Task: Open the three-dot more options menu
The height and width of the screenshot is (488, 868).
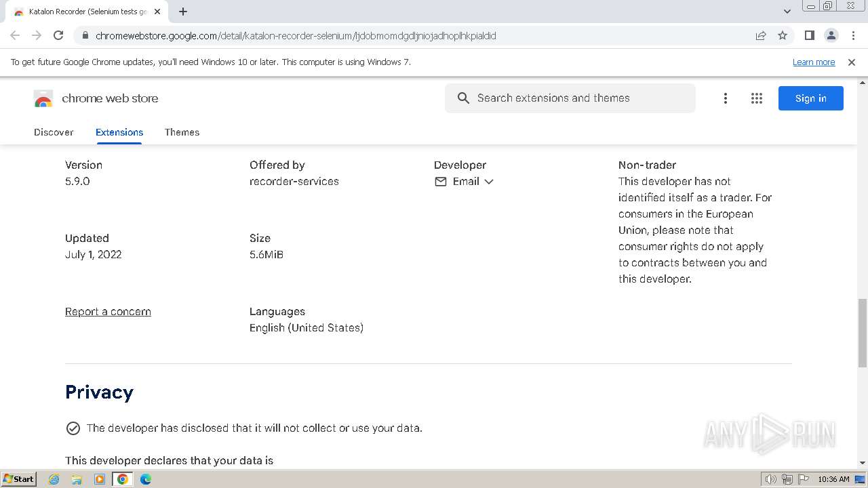Action: (x=725, y=98)
